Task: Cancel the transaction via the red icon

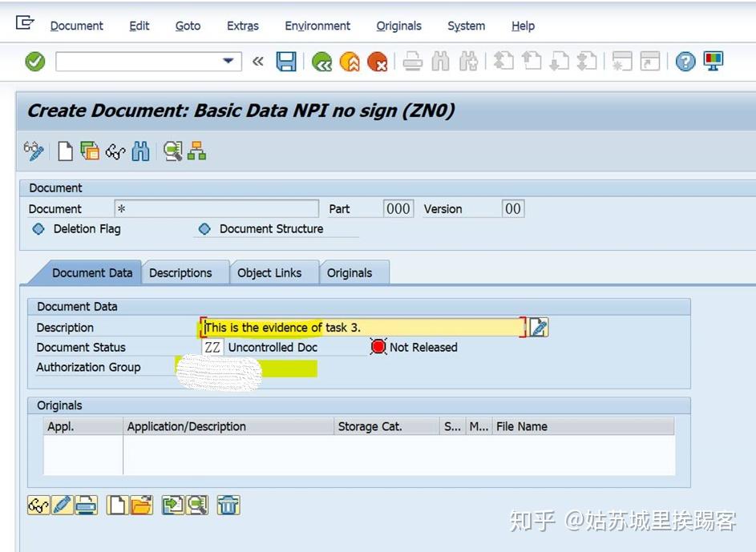Action: [x=377, y=62]
